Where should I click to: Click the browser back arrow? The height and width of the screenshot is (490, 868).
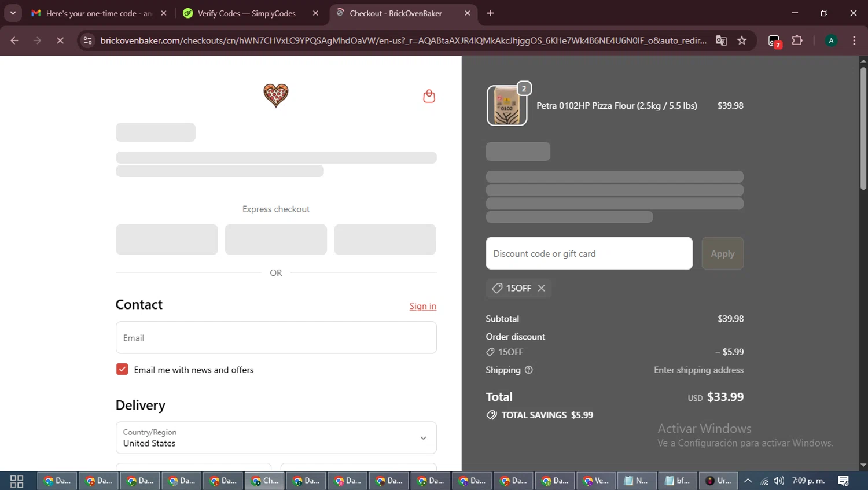(14, 40)
